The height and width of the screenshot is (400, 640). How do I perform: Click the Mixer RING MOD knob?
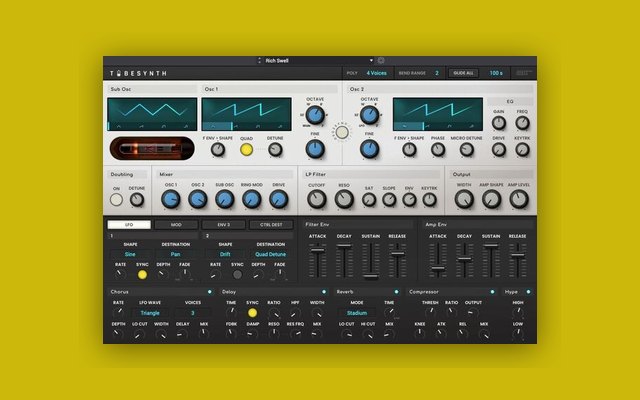(251, 200)
